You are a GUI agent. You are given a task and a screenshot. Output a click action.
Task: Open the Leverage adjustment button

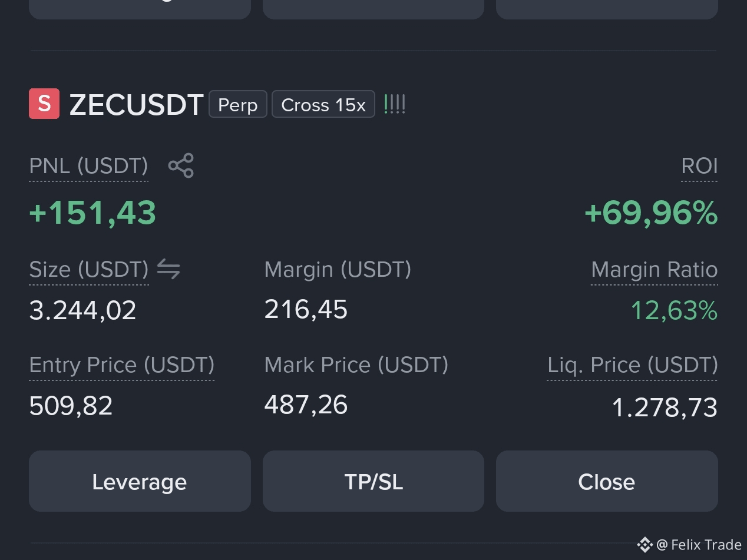coord(140,481)
